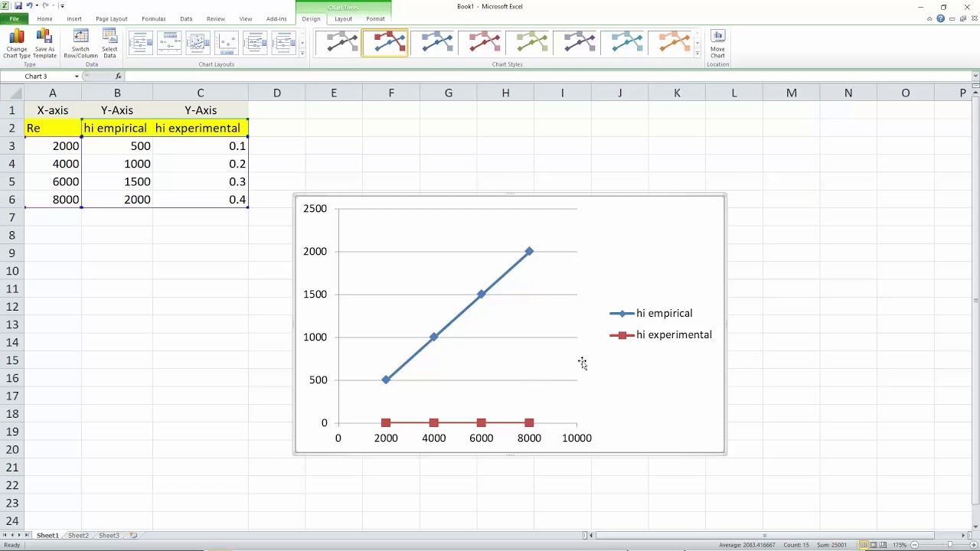Click Save As Template icon
Image resolution: width=980 pixels, height=551 pixels.
tap(44, 44)
